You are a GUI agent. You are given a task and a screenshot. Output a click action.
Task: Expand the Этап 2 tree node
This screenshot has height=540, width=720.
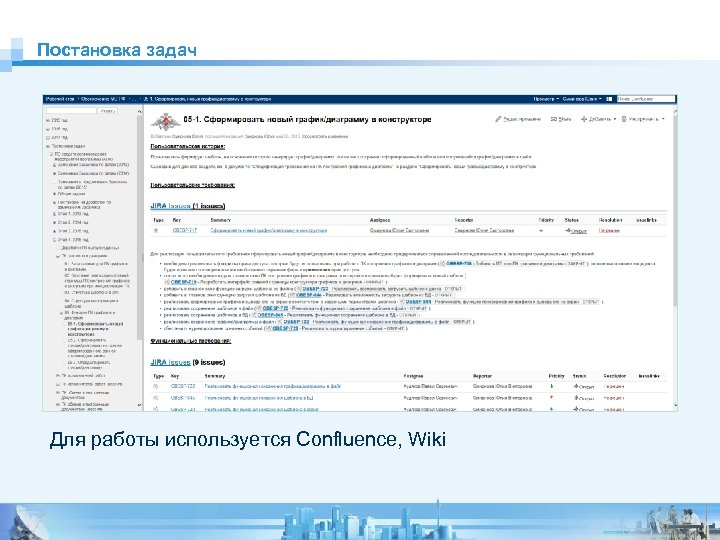(x=54, y=222)
